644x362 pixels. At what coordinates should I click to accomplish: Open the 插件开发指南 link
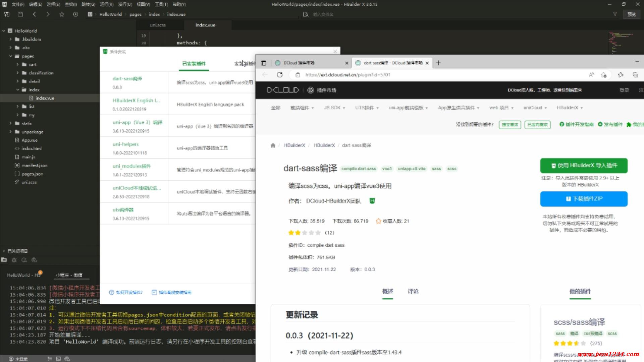pos(577,124)
